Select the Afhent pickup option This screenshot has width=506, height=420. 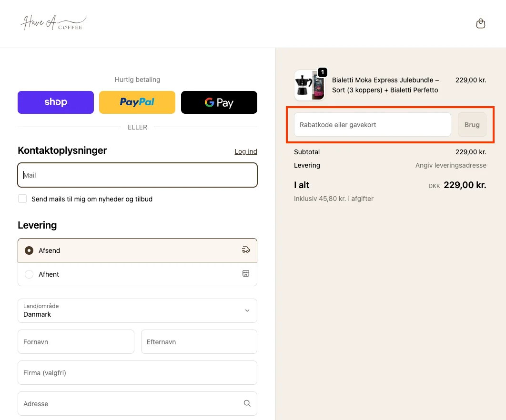[29, 274]
